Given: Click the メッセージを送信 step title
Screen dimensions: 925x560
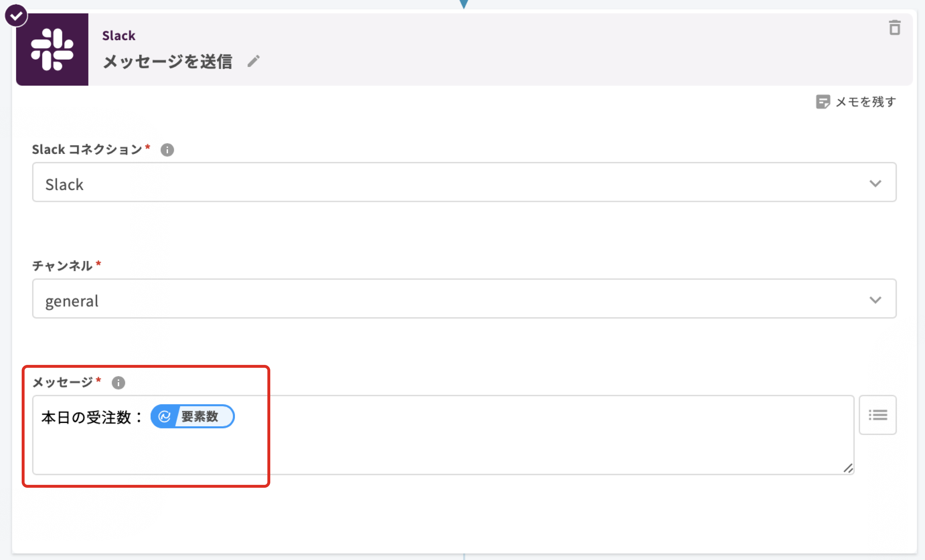Looking at the screenshot, I should tap(168, 61).
